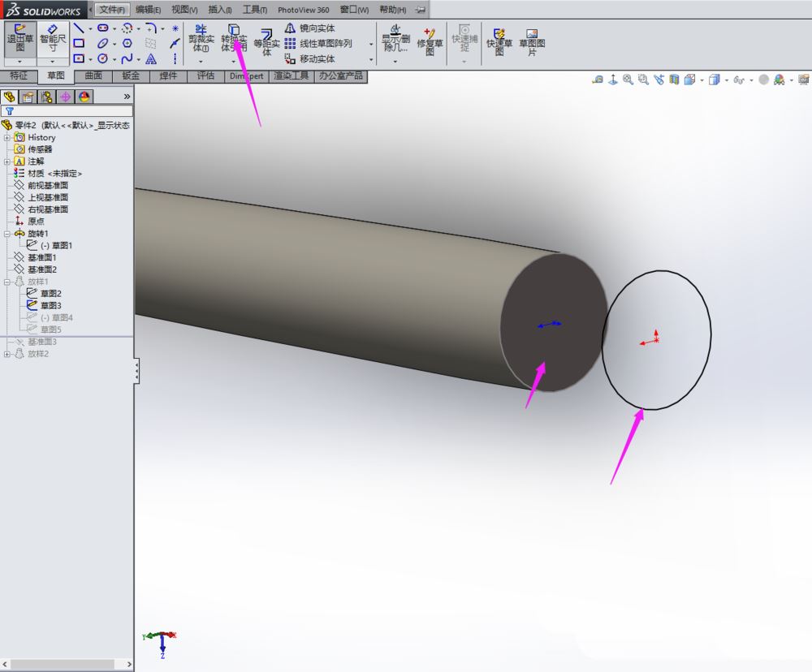This screenshot has height=672, width=812.
Task: Select the Arc sketch tool
Action: pos(127,28)
